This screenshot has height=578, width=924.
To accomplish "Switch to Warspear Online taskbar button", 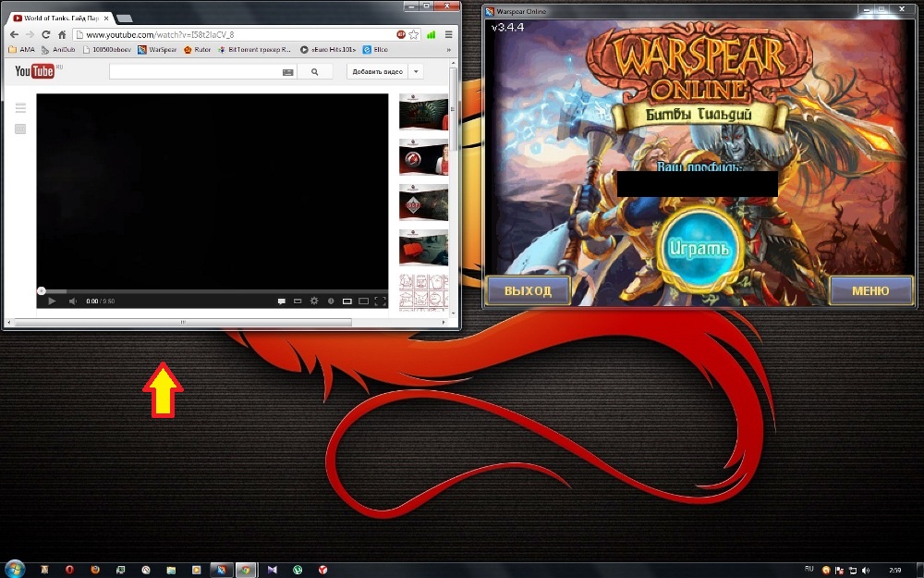I will 222,570.
